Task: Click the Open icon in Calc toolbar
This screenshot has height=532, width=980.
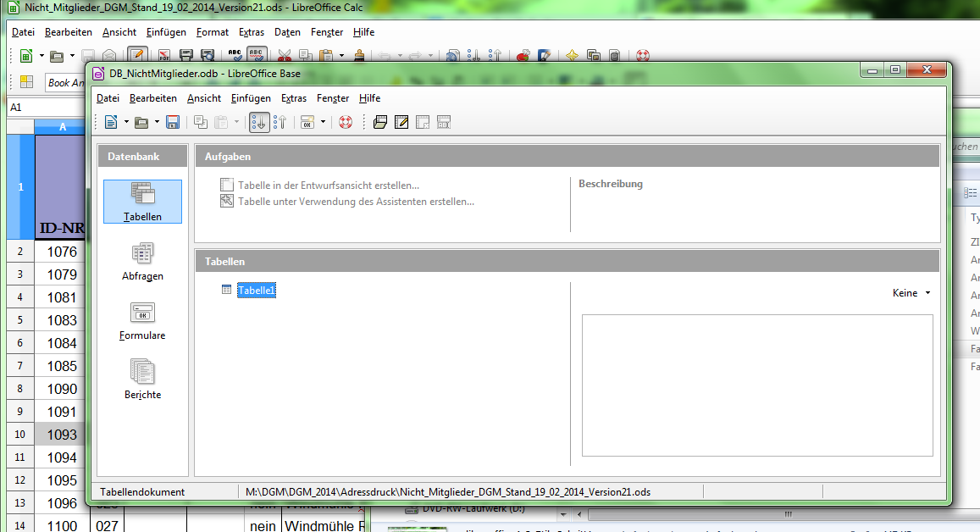Action: click(57, 56)
